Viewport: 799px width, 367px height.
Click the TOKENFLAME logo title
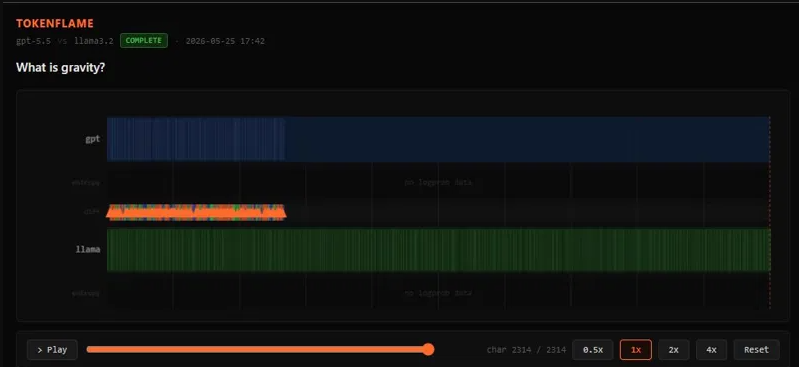point(55,23)
